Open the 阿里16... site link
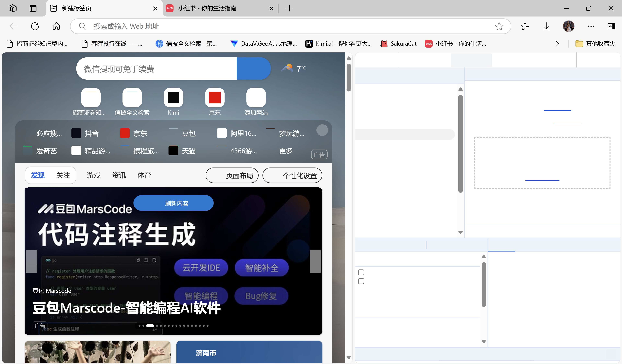Image resolution: width=622 pixels, height=364 pixels. (x=237, y=133)
